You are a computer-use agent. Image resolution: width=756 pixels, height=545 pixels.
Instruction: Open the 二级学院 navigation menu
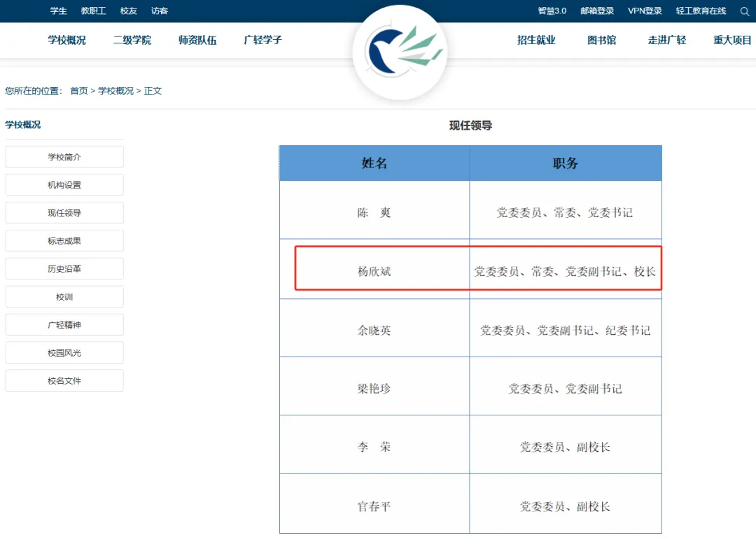pos(132,41)
